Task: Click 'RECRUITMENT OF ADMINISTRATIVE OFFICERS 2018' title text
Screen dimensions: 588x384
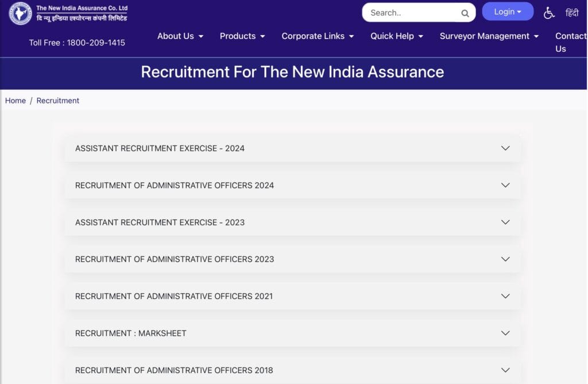Action: pyautogui.click(x=174, y=370)
